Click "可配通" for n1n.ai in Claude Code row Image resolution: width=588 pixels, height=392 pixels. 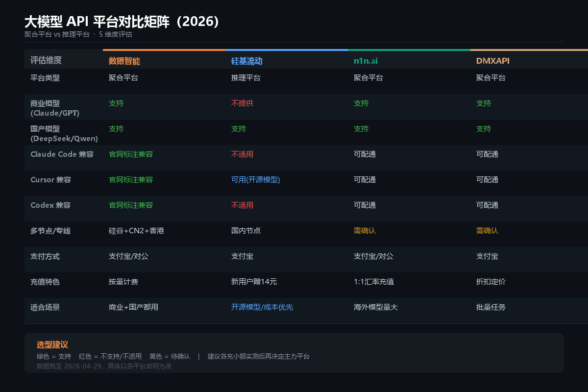point(365,154)
